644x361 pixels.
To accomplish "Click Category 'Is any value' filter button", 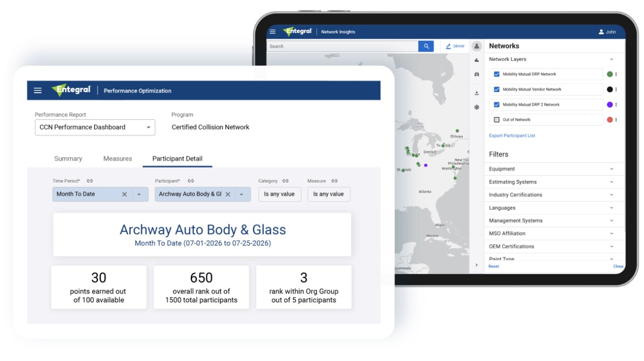I will [280, 194].
